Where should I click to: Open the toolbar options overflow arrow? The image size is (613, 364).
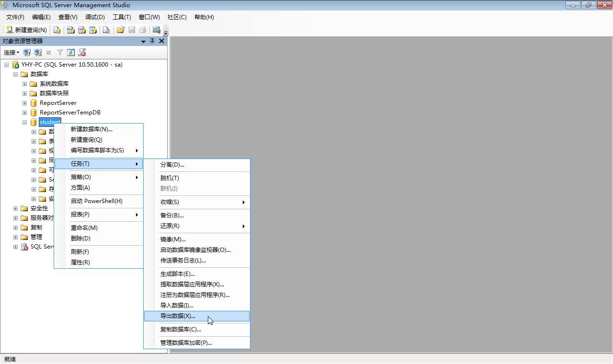click(166, 33)
